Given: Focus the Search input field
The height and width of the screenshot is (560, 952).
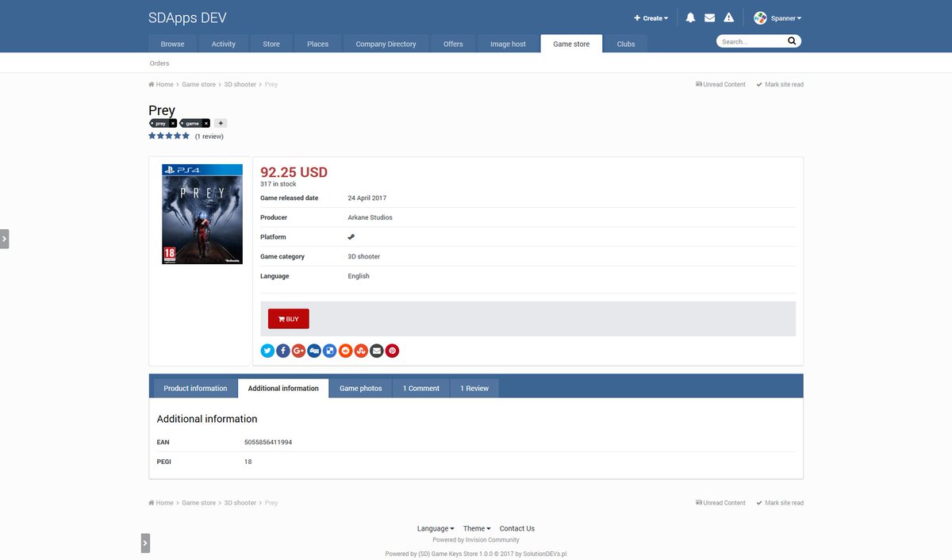Looking at the screenshot, I should tap(751, 41).
